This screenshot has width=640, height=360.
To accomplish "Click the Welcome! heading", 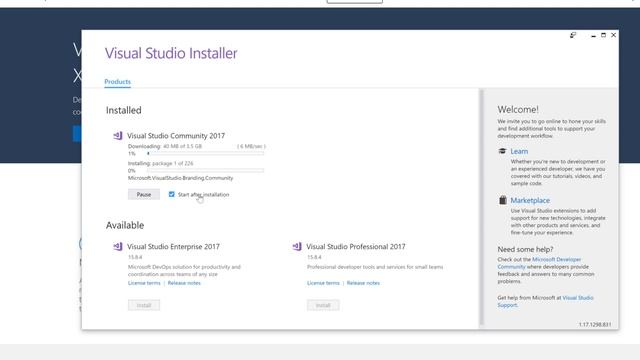I will click(518, 109).
